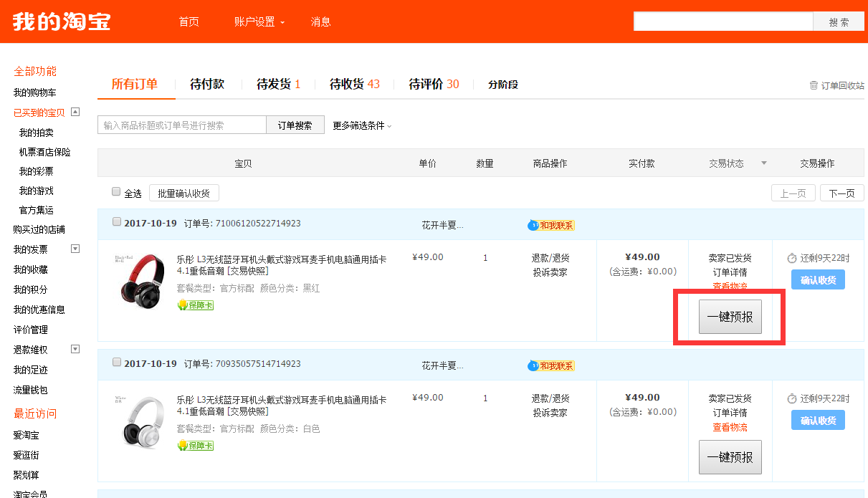
Task: Click 和我联系 chat icon for order 70935057514714923
Action: pos(551,365)
